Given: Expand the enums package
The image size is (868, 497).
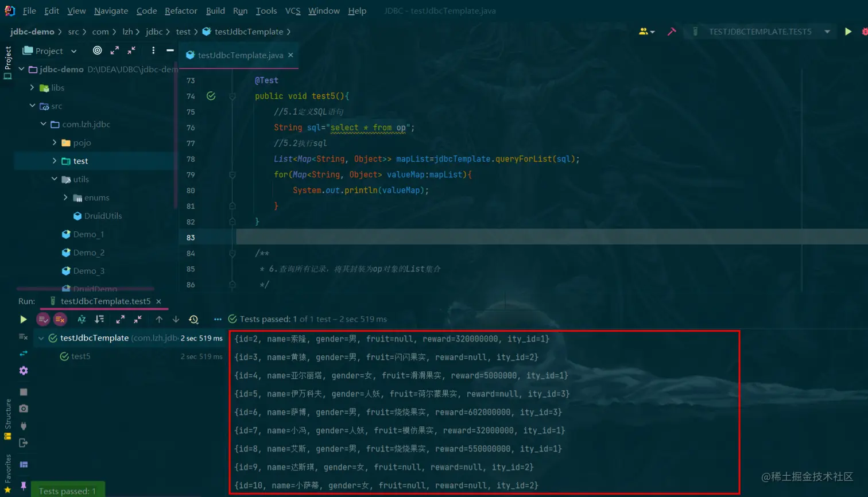Looking at the screenshot, I should [x=65, y=197].
